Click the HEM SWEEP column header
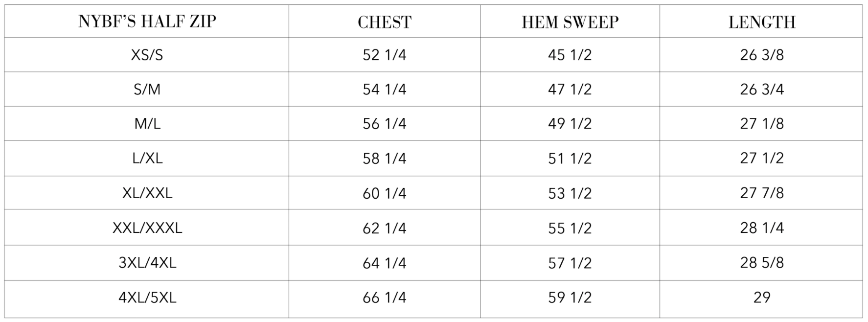This screenshot has height=322, width=868. pyautogui.click(x=570, y=22)
